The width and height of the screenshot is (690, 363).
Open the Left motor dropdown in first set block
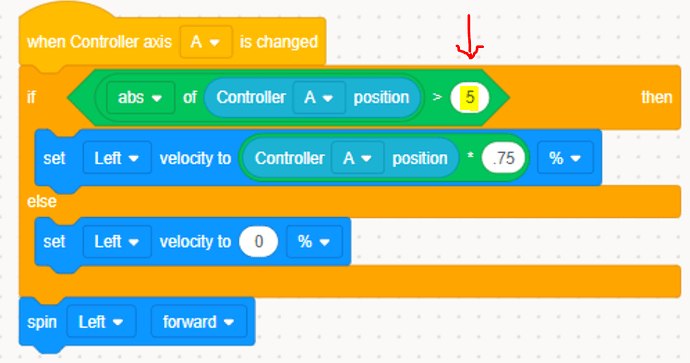pos(117,158)
